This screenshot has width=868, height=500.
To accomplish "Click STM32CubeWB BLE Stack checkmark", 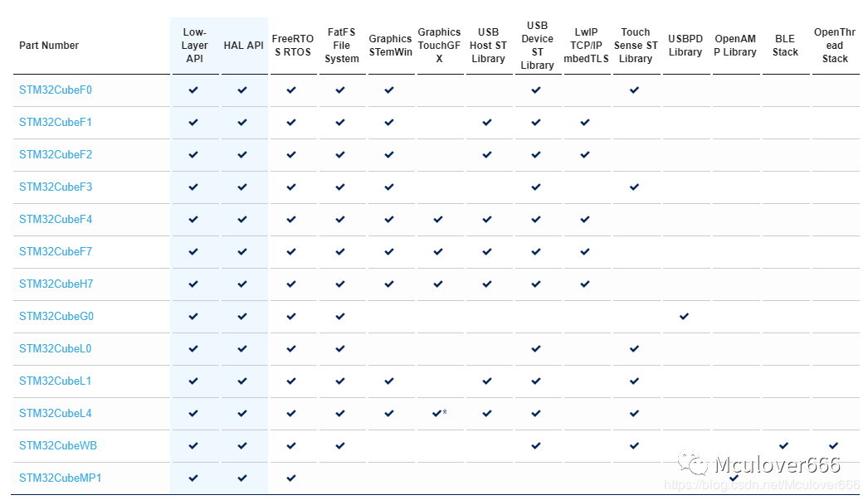I will 784,446.
